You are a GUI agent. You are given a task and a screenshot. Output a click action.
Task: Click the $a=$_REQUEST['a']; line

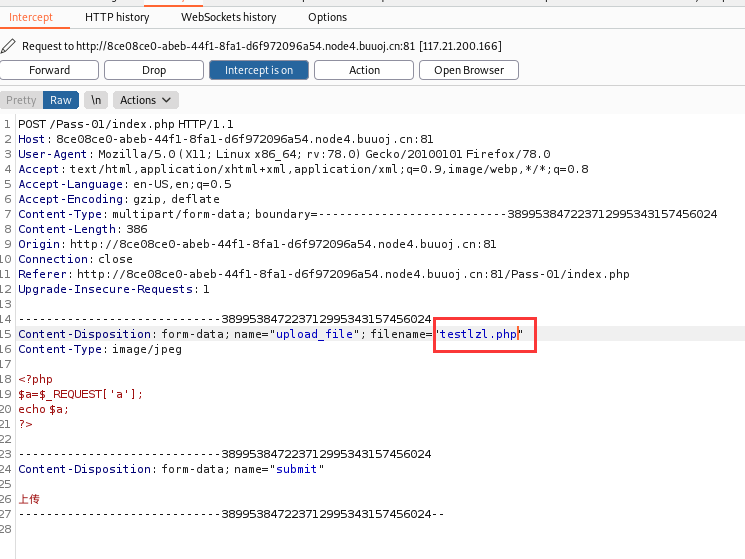pos(80,394)
